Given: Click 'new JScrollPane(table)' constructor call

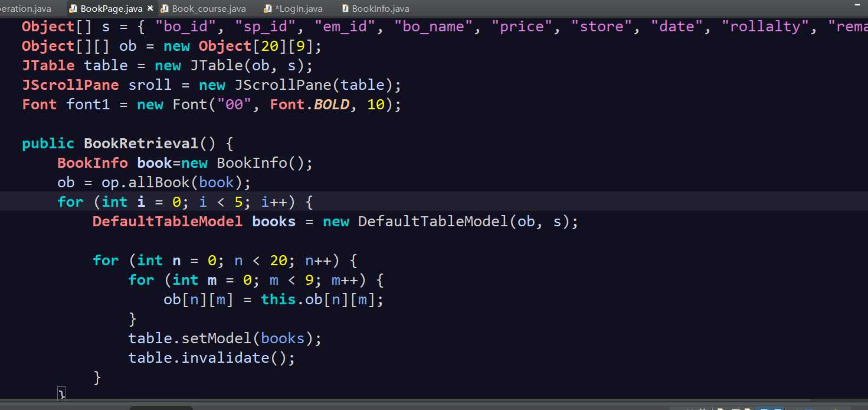Looking at the screenshot, I should 296,85.
